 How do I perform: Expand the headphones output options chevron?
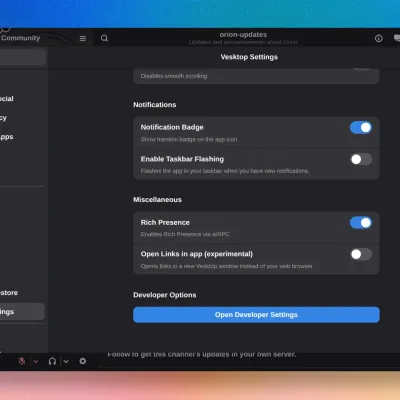point(66,361)
